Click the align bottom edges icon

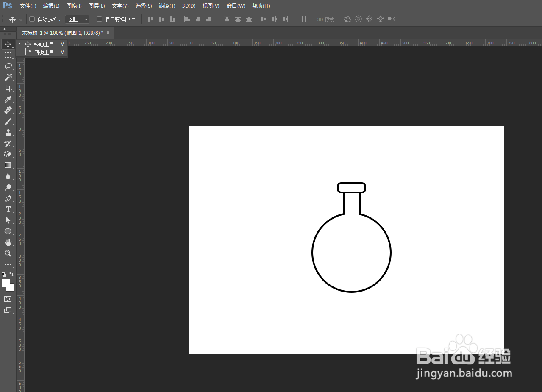(x=172, y=19)
